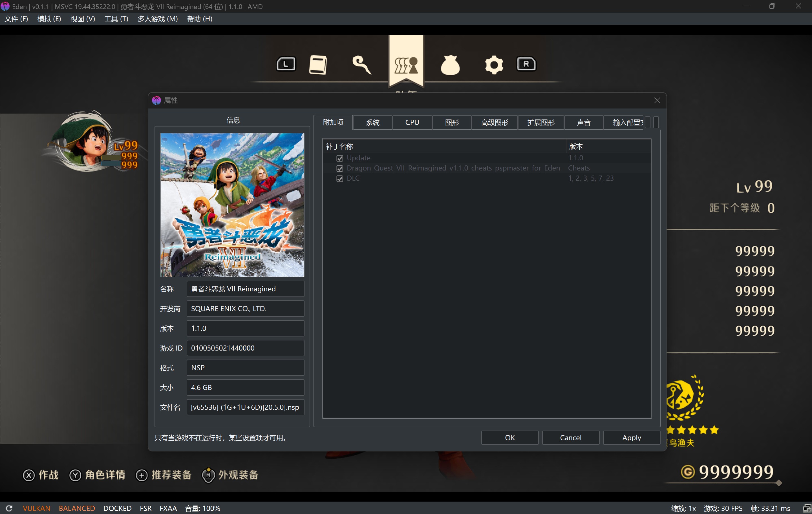Select the L shoulder button icon in the game menu
Viewport: 812px width, 514px height.
(x=286, y=64)
